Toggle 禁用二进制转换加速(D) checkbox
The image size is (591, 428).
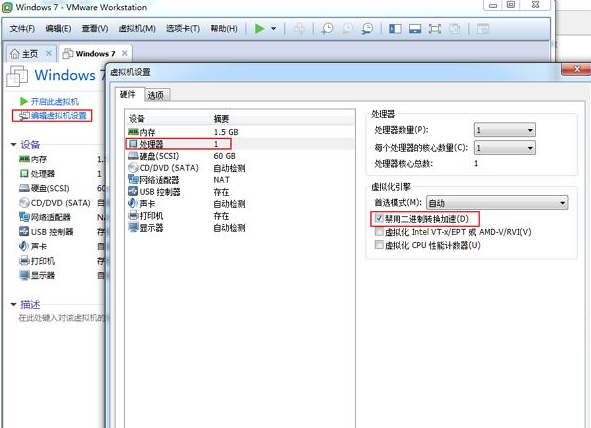(x=379, y=218)
